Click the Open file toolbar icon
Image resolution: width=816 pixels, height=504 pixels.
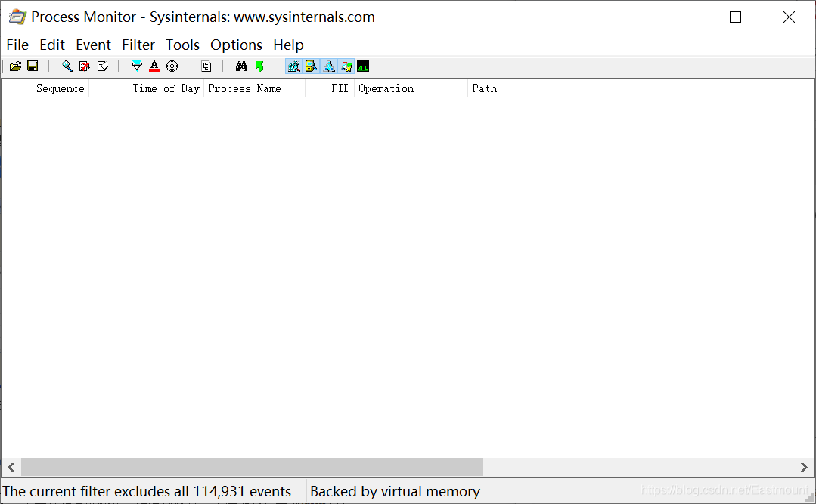click(15, 66)
